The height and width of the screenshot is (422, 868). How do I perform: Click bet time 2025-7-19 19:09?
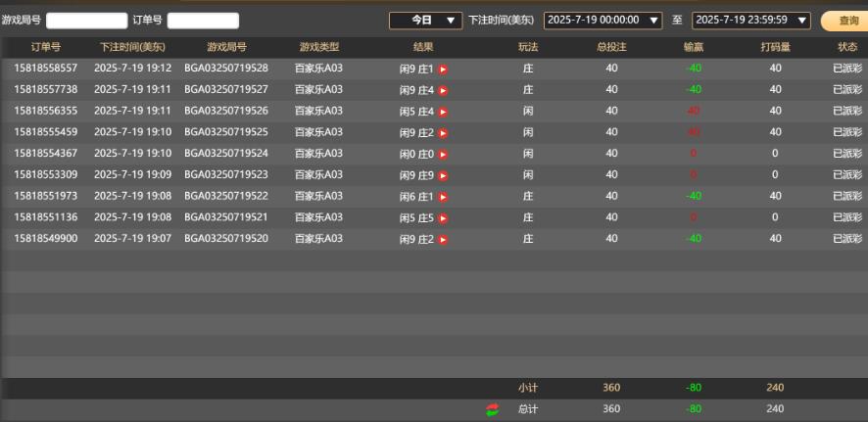pos(133,175)
